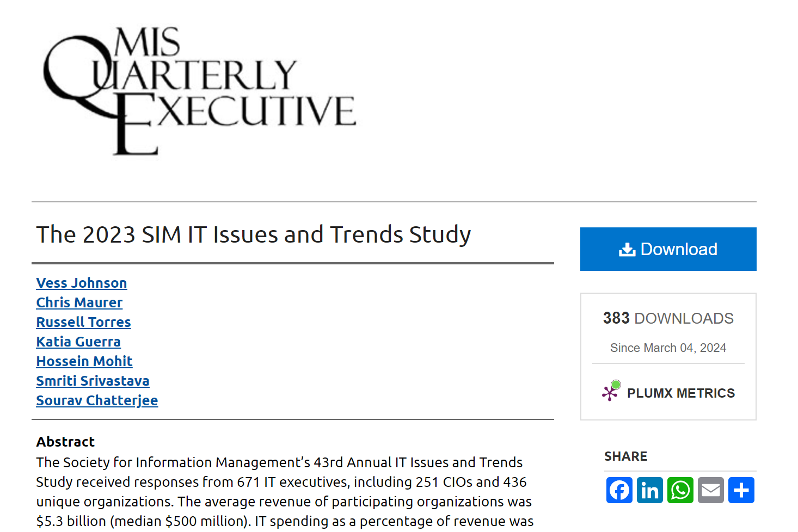Viewport: 798px width, 532px height.
Task: Open author Chris Maurer's link
Action: (x=79, y=302)
